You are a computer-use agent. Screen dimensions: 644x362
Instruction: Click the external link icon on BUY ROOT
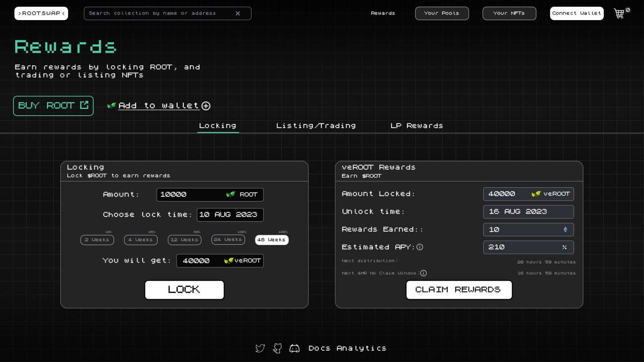tap(84, 105)
